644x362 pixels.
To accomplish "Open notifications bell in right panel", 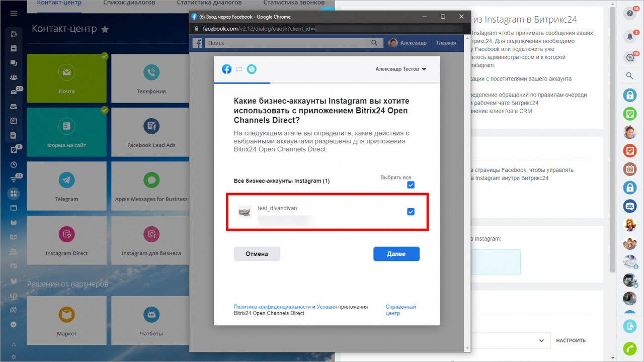I will (x=630, y=36).
